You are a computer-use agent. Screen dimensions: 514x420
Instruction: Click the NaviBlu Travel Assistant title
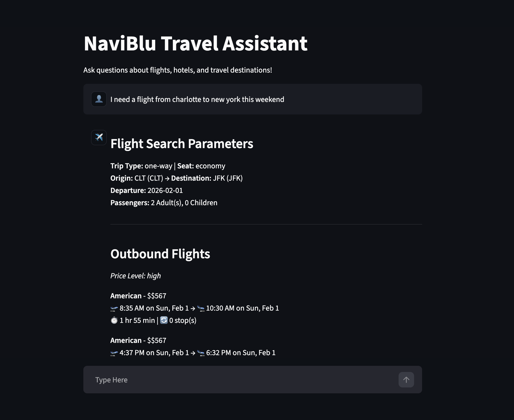pos(196,44)
